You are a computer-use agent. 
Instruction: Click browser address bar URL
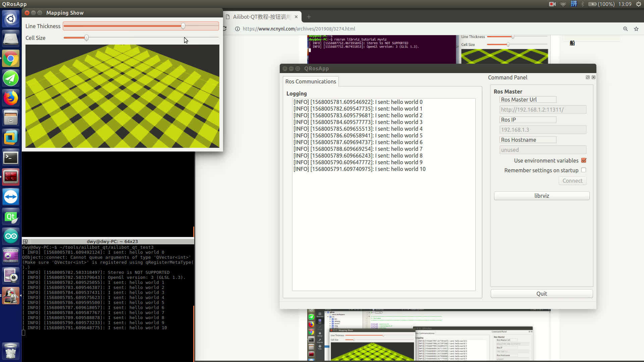tap(299, 29)
